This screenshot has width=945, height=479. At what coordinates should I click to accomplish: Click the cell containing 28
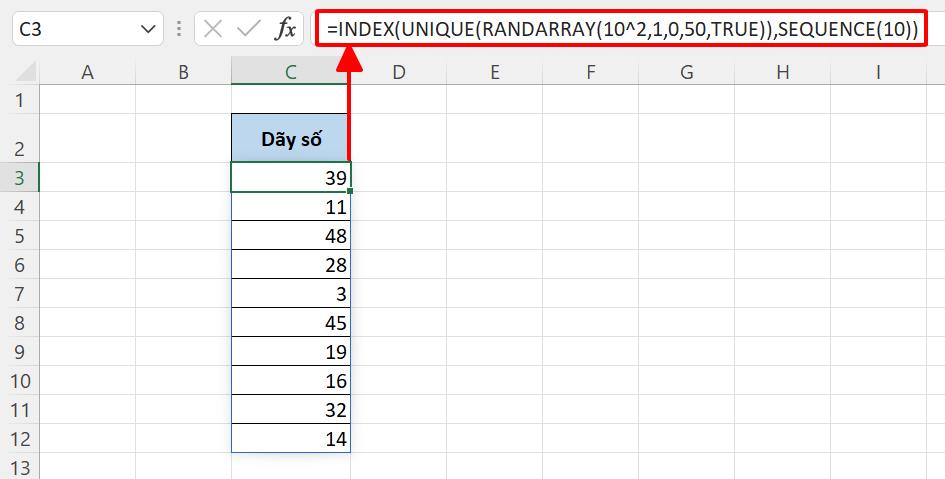[291, 265]
